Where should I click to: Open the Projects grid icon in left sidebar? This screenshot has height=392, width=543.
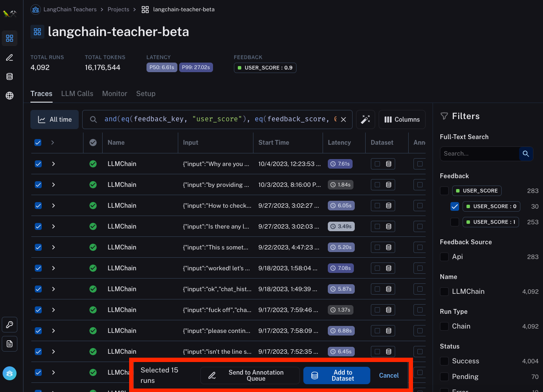click(10, 38)
